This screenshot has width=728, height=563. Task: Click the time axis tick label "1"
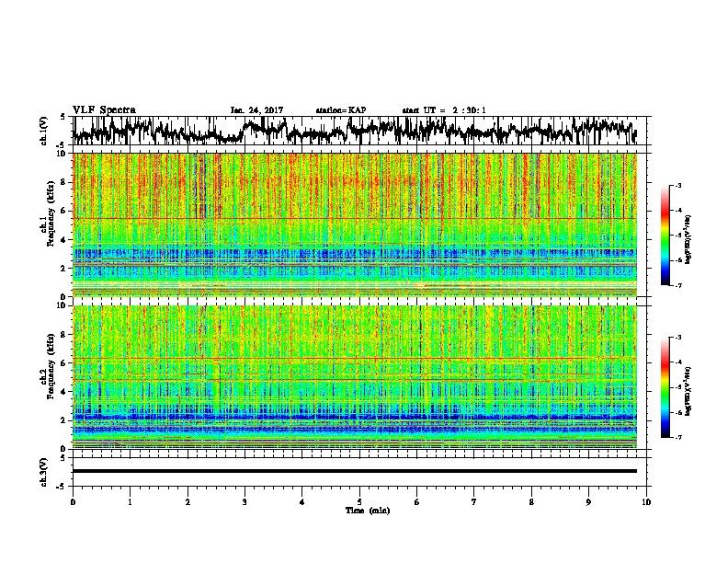point(130,502)
